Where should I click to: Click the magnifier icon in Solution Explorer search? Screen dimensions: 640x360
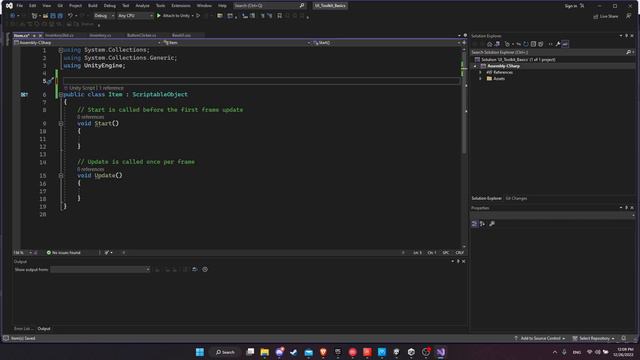click(628, 52)
